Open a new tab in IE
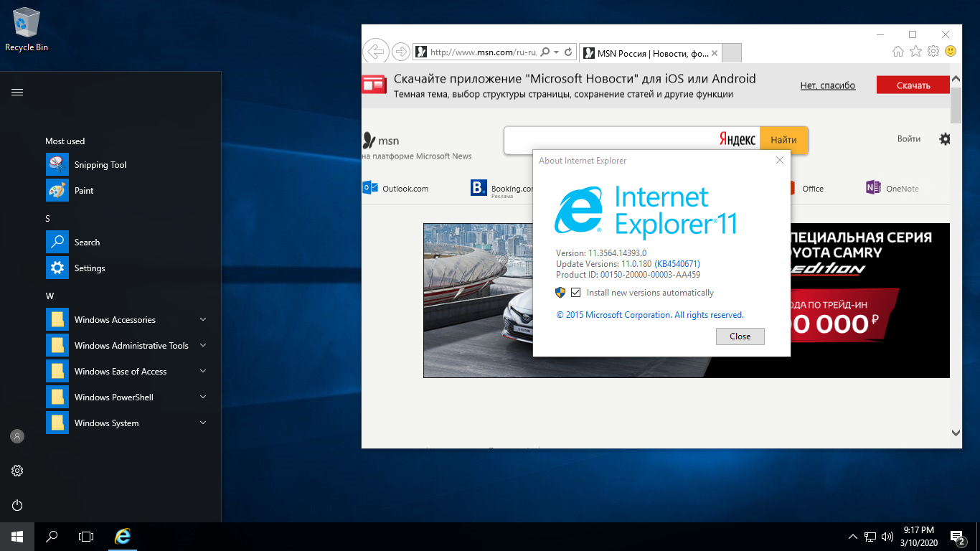 click(x=731, y=53)
